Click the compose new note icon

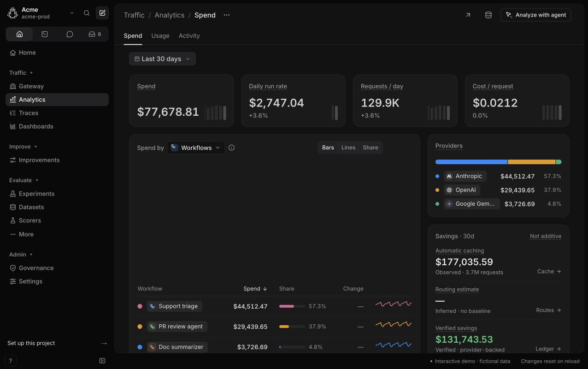[x=102, y=13]
